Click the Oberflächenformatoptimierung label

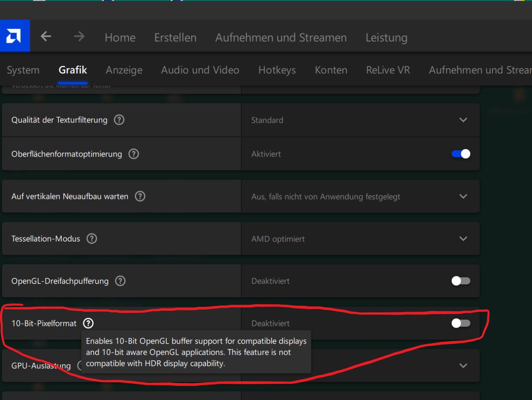[x=66, y=154]
